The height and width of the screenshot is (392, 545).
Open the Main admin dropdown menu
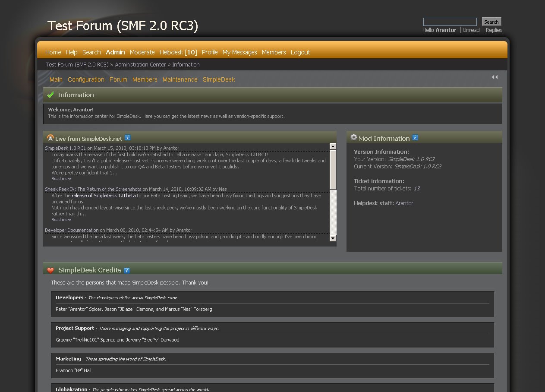point(56,79)
